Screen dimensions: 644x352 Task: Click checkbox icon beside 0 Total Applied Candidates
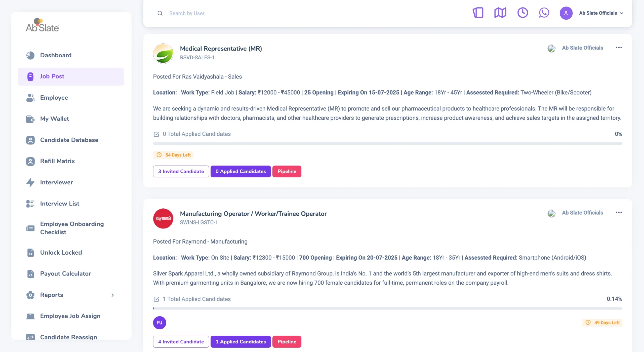point(156,134)
